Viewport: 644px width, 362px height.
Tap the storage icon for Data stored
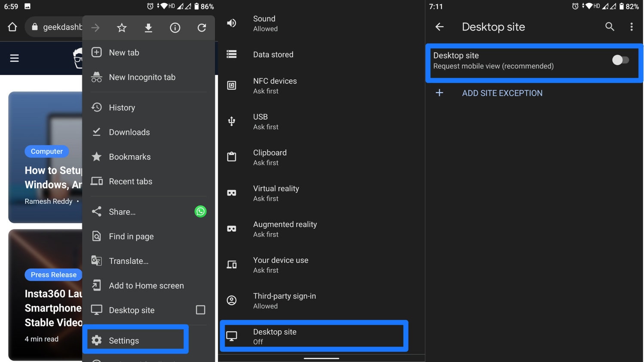point(231,54)
